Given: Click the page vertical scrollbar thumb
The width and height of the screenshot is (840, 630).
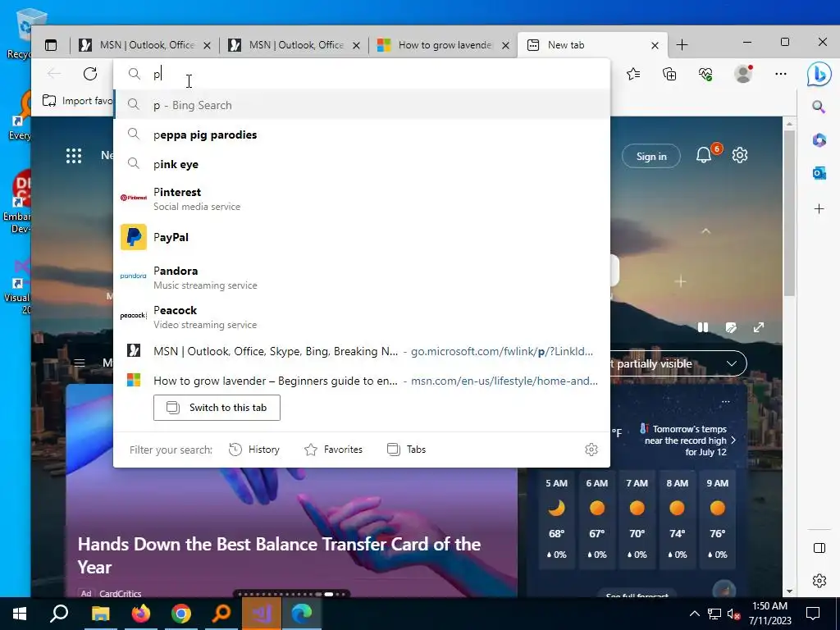Looking at the screenshot, I should [788, 212].
